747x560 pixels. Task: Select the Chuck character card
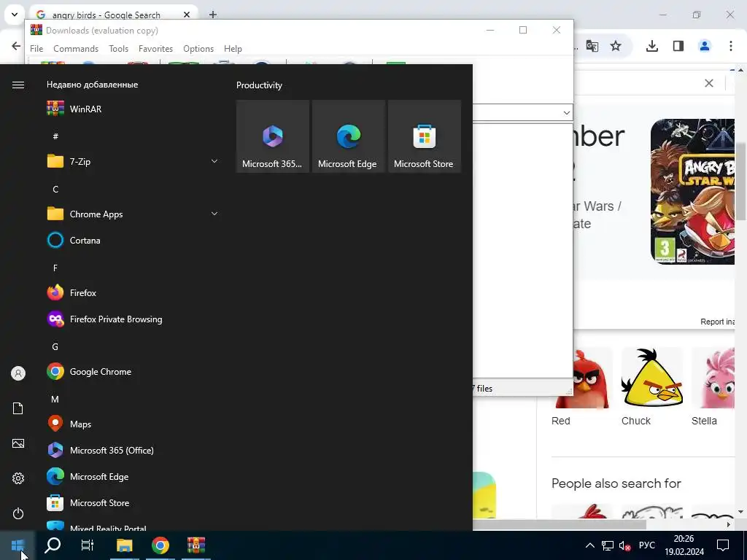click(x=651, y=386)
